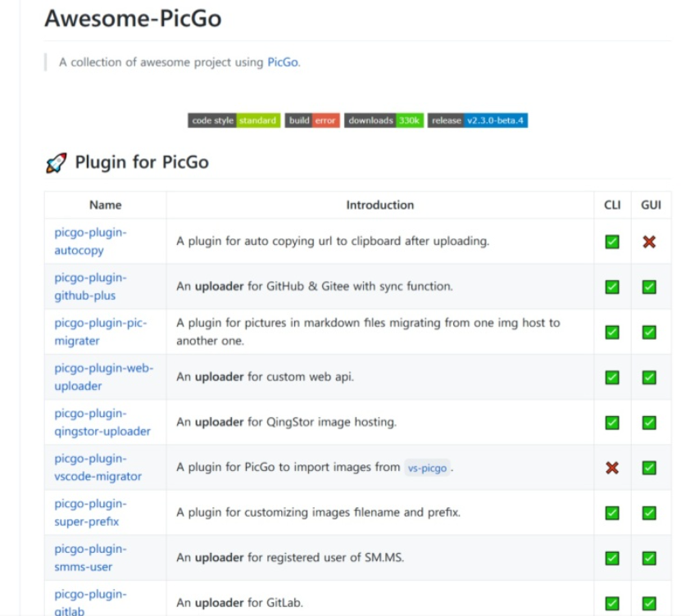Click green check in super-prefix GUI column
Image resolution: width=690 pixels, height=616 pixels.
click(x=649, y=513)
